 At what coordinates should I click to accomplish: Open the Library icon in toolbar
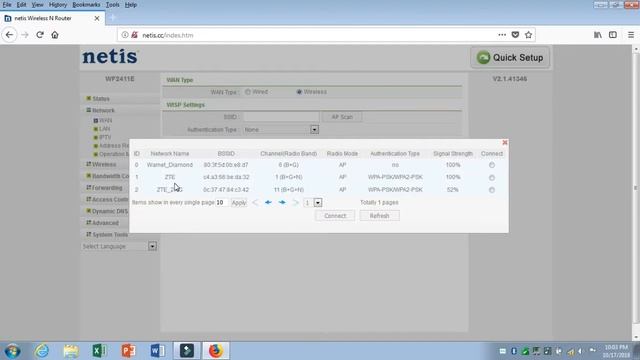598,35
